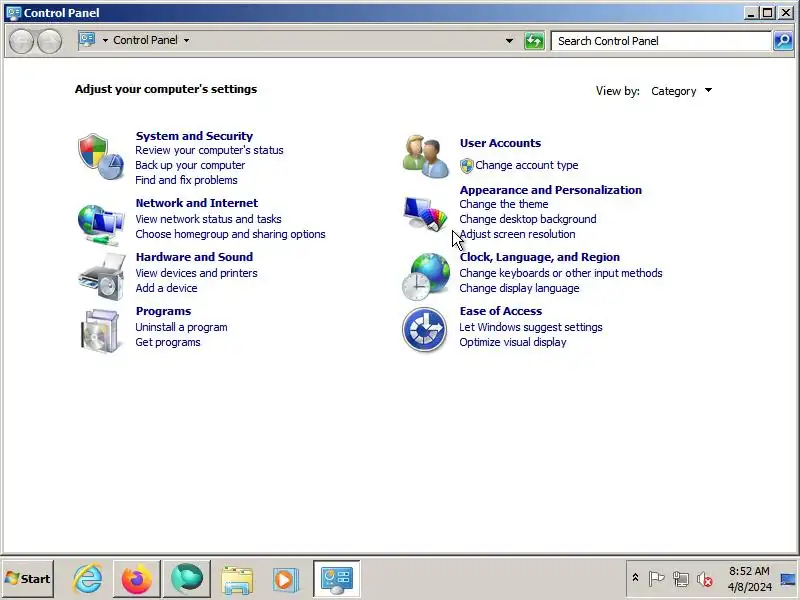Click the Control Panel breadcrumb text
This screenshot has height=600, width=800.
145,40
